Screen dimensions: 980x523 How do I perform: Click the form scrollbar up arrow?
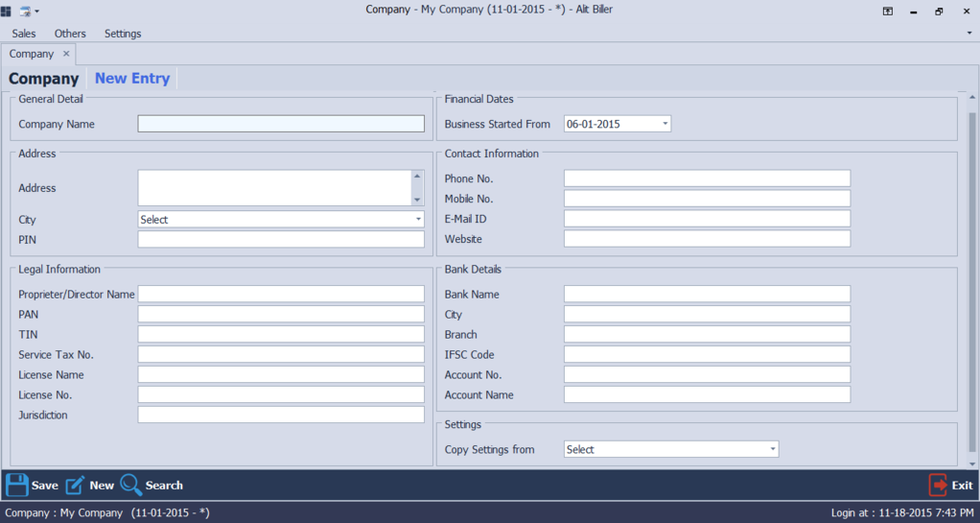[x=972, y=98]
